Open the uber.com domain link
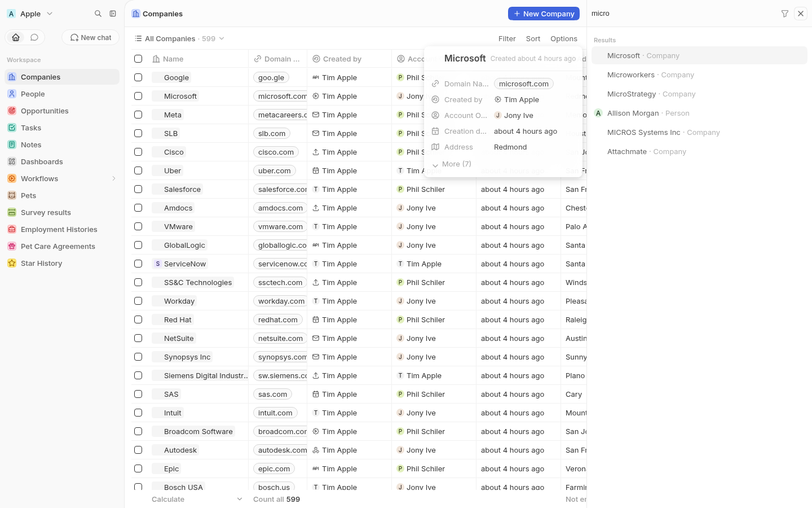This screenshot has height=508, width=812. (x=275, y=170)
